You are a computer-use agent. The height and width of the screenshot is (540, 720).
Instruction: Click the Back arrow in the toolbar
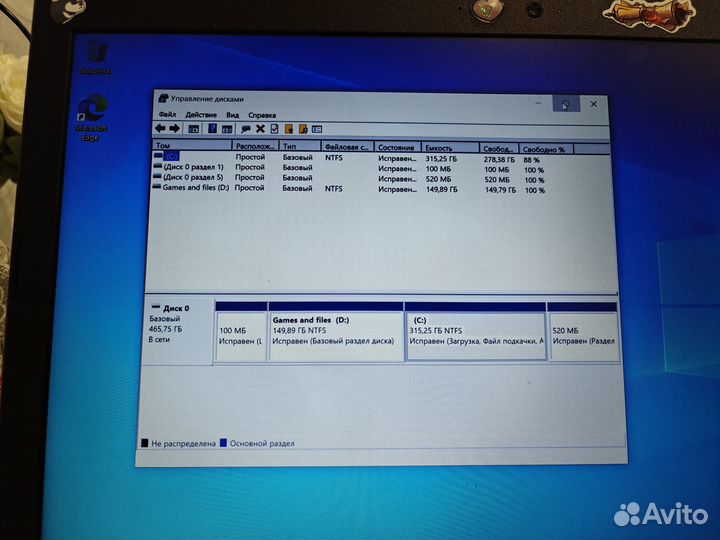click(160, 128)
